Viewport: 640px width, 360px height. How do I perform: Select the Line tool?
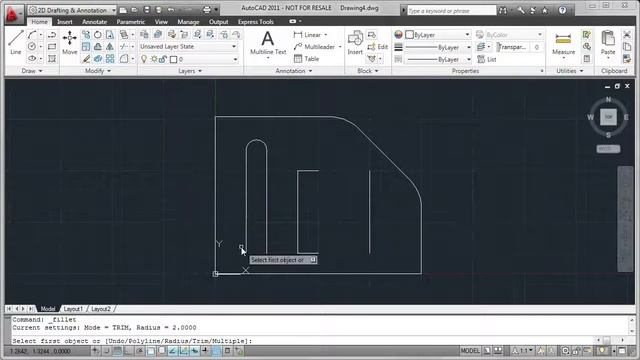16,42
